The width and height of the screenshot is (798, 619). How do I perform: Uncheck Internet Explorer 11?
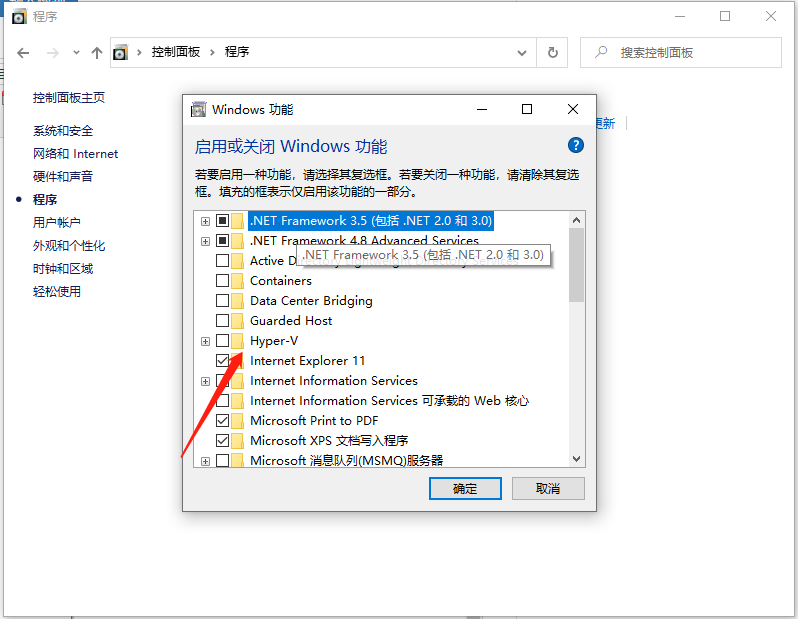coord(222,361)
